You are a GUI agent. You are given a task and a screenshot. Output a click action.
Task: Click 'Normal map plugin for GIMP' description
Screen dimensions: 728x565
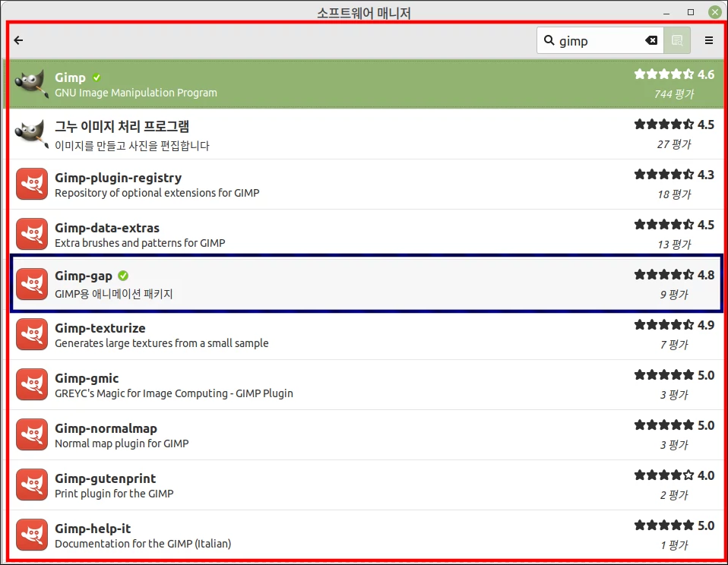point(122,443)
